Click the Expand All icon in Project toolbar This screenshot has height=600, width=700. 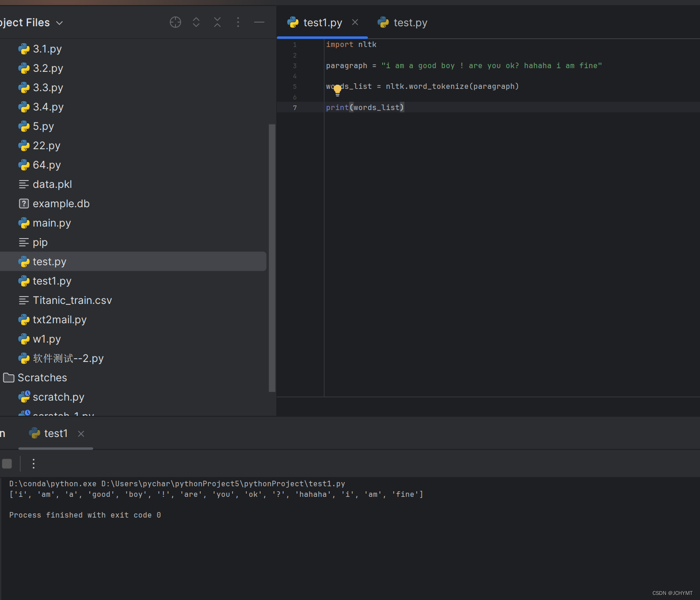point(196,22)
